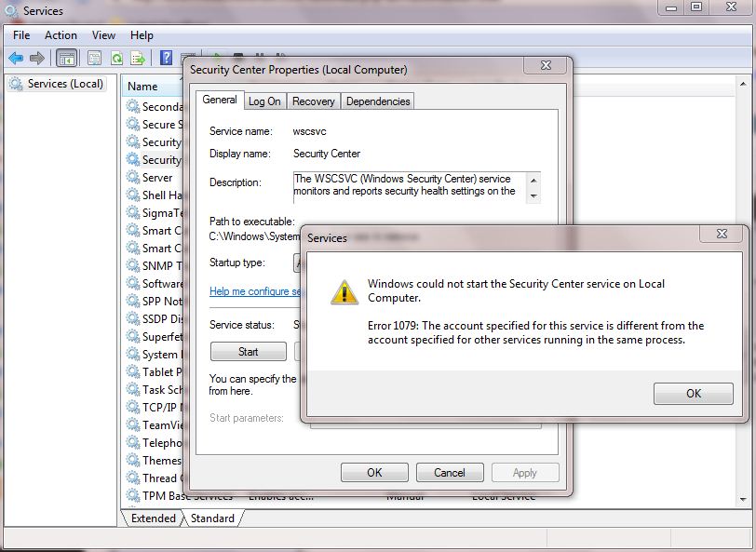Click the Services app icon in title bar

[x=11, y=10]
